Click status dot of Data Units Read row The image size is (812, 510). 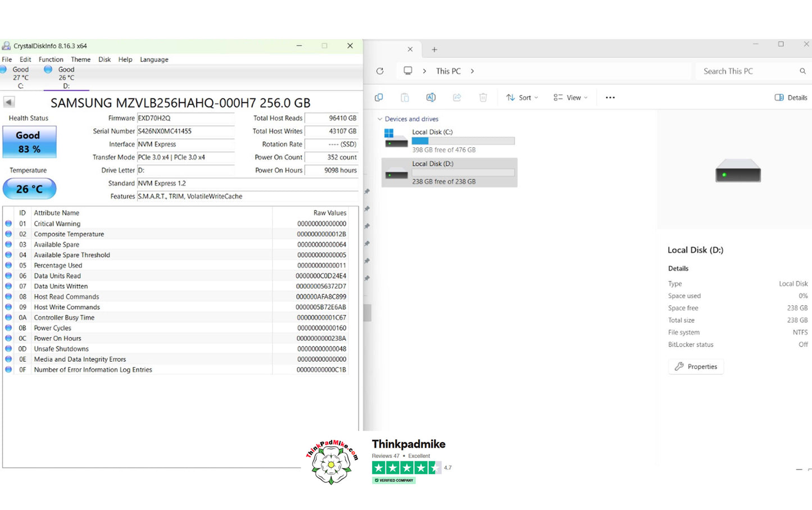pyautogui.click(x=8, y=276)
